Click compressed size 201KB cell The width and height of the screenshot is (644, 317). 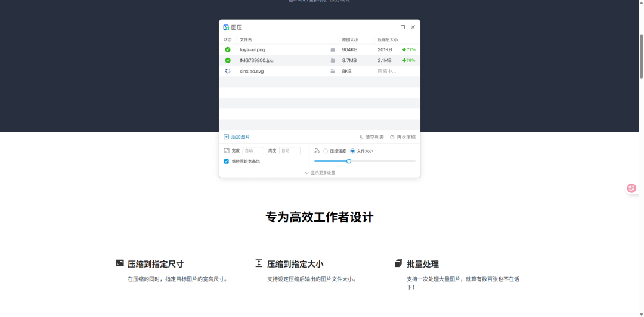[x=385, y=49]
